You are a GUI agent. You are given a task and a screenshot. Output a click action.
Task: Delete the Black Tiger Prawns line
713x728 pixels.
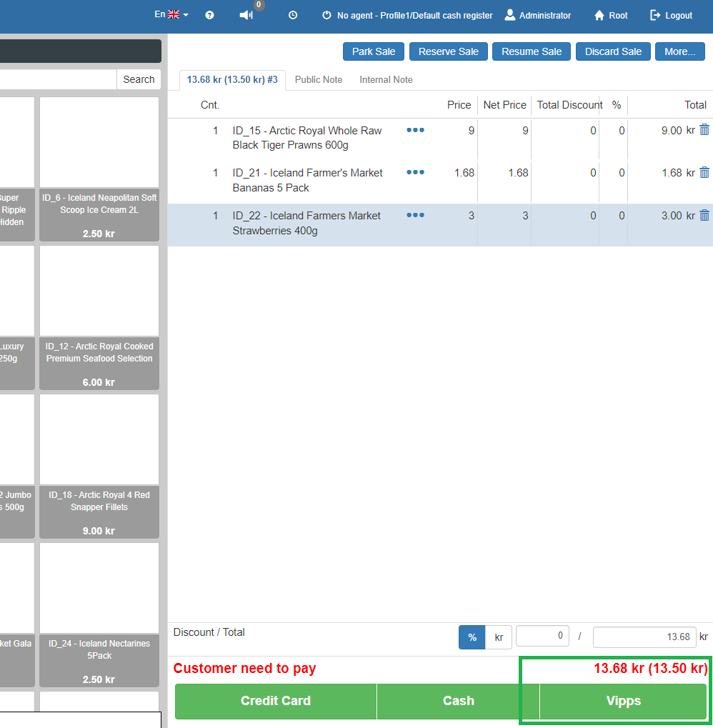704,130
